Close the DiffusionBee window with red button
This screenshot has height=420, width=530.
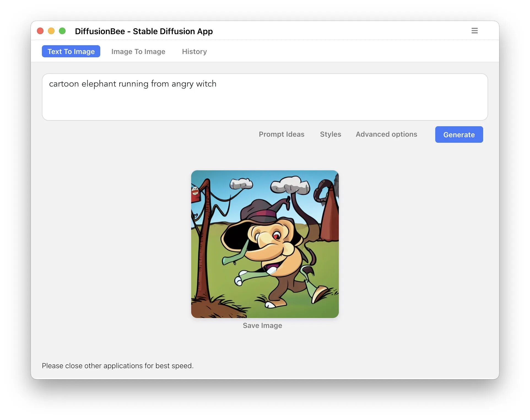[x=40, y=31]
